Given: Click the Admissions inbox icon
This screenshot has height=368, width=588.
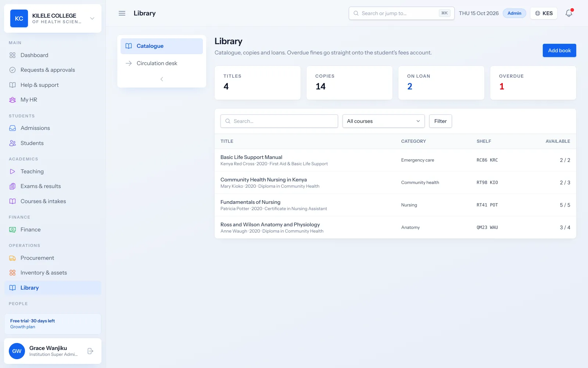Looking at the screenshot, I should coord(12,128).
